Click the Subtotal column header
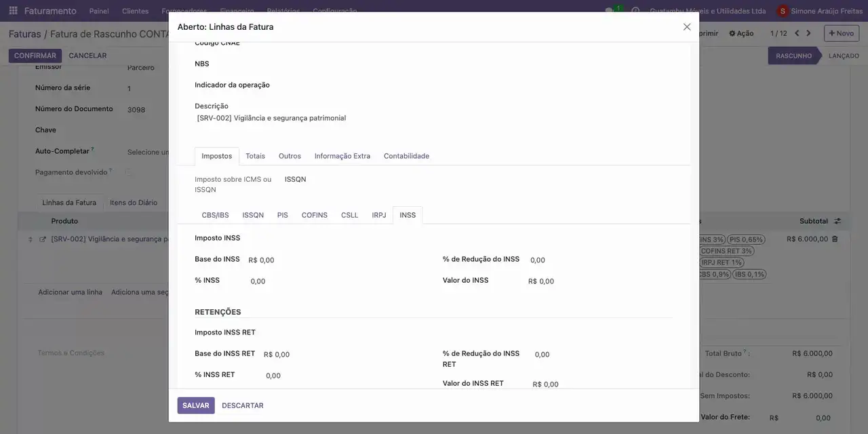This screenshot has width=868, height=434. tap(814, 221)
